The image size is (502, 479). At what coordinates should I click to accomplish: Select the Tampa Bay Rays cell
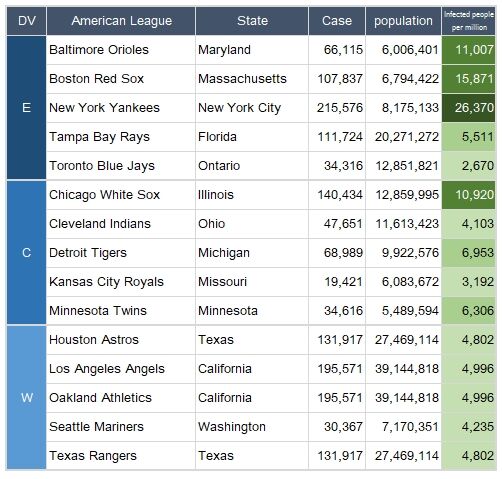[121, 137]
